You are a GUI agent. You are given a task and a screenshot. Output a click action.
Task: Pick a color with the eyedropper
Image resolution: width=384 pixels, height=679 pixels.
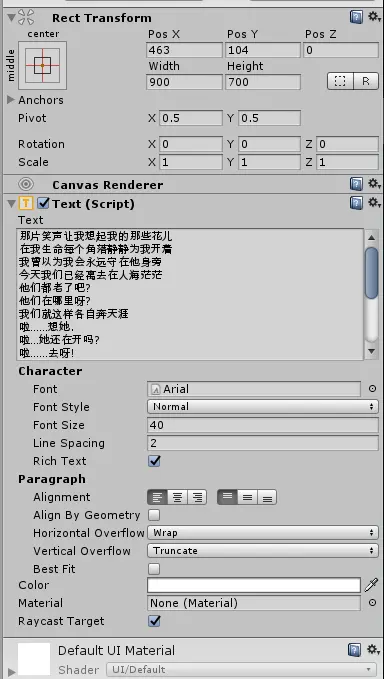click(371, 585)
